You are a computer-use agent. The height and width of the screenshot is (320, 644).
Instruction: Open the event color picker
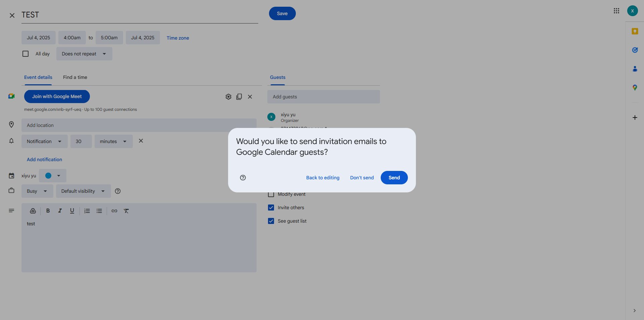pos(53,176)
